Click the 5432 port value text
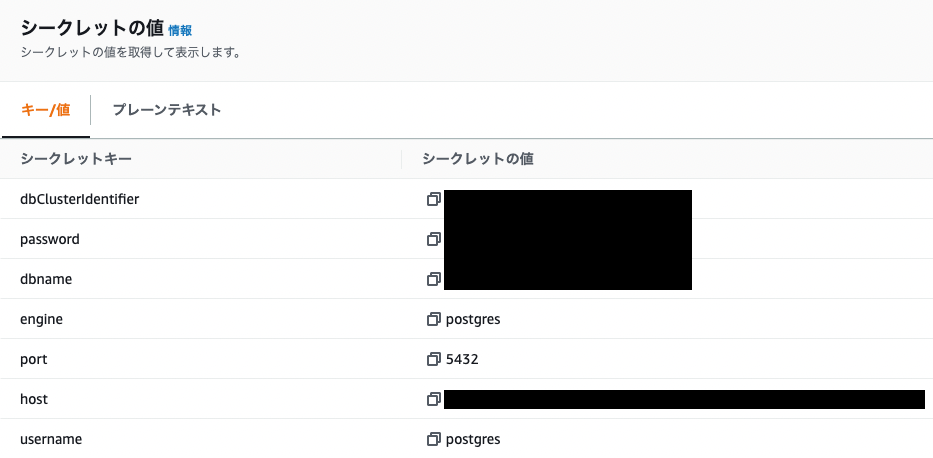This screenshot has width=933, height=458. click(x=462, y=359)
